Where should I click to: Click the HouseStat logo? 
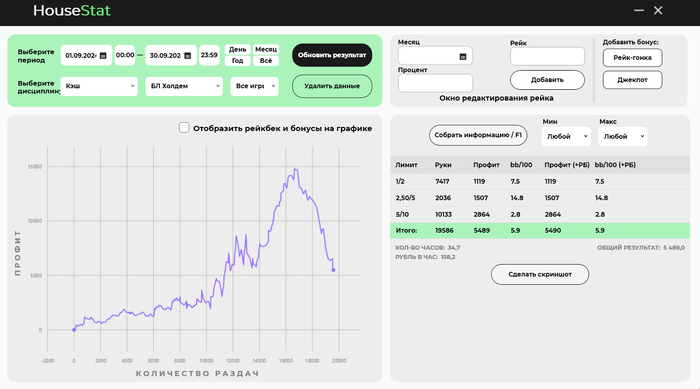coord(72,10)
